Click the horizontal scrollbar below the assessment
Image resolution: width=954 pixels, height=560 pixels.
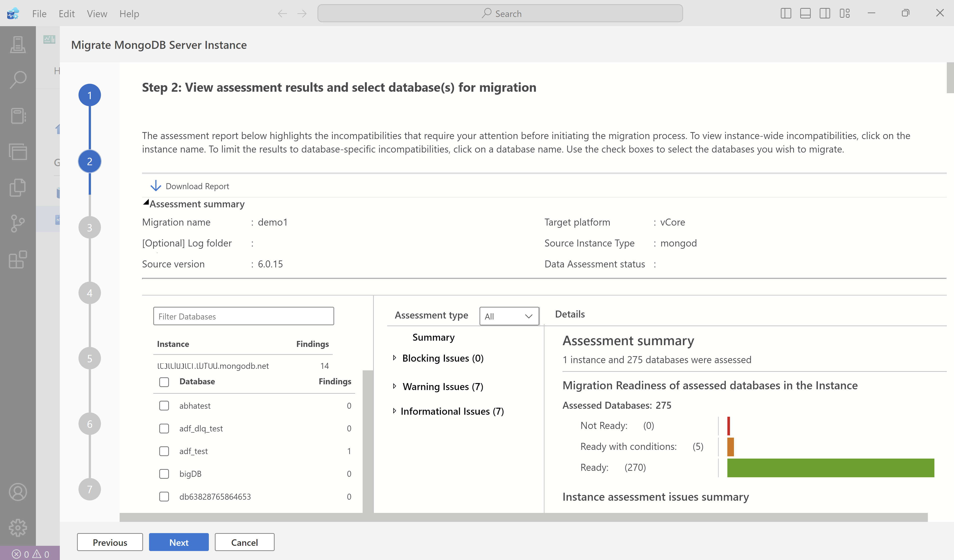[524, 517]
